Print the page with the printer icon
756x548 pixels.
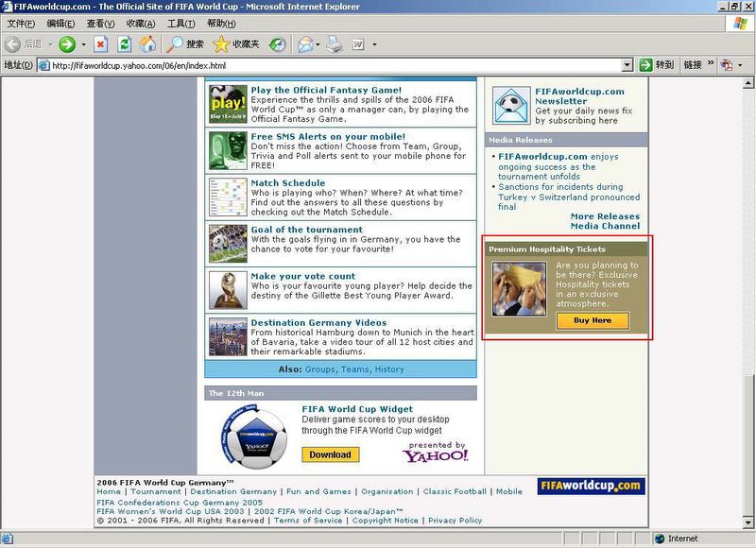[x=334, y=44]
